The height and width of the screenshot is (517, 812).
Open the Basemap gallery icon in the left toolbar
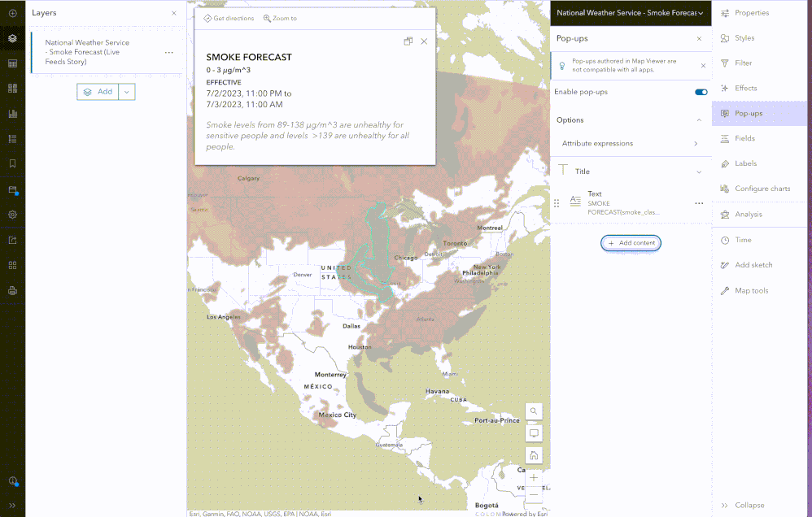point(12,89)
